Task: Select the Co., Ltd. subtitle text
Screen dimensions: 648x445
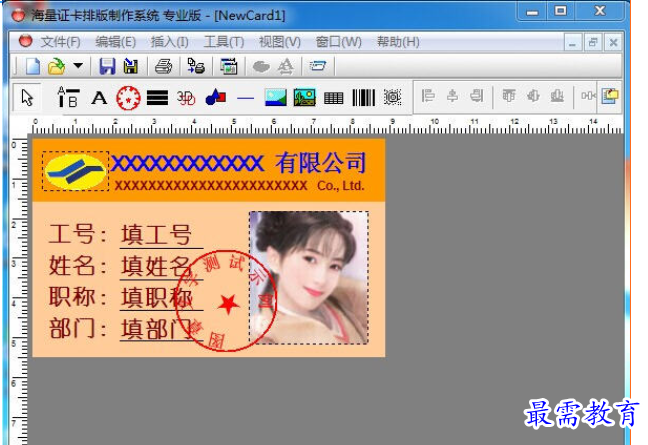Action: 341,186
